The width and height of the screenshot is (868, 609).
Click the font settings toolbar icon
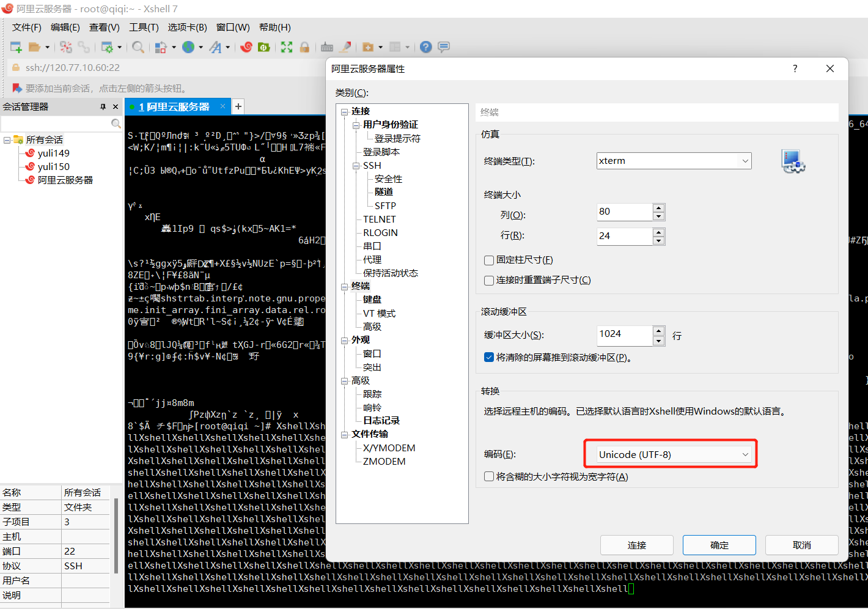point(215,47)
